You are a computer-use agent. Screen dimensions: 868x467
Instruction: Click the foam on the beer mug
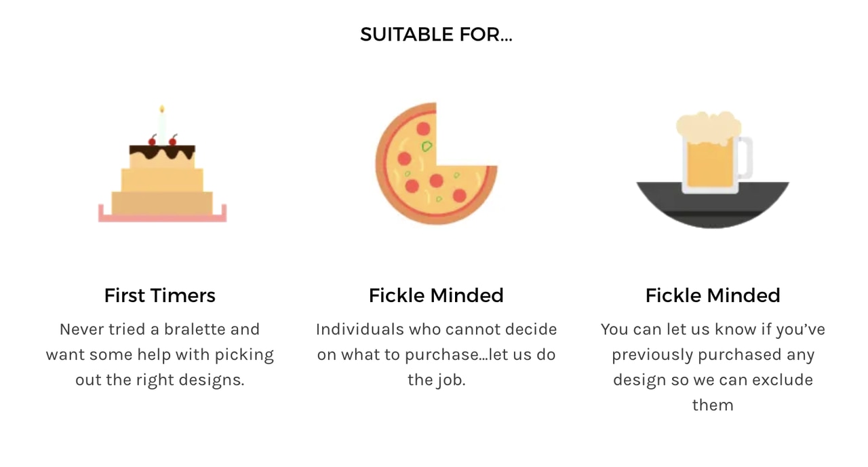[708, 126]
